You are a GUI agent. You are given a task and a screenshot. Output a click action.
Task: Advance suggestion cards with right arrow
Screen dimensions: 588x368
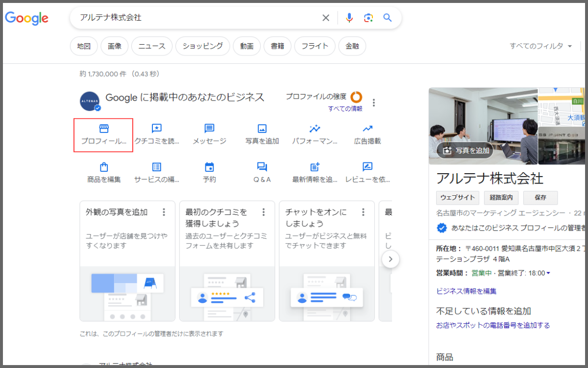[x=391, y=259]
